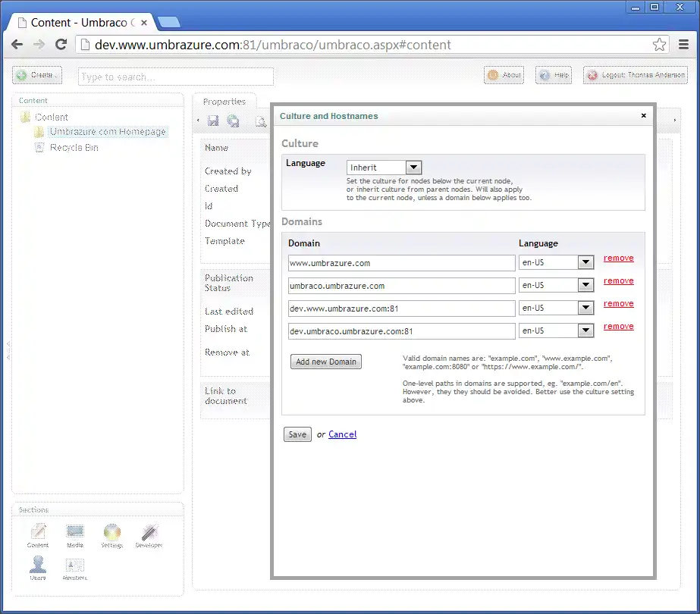Click the Umbrazure.com Homepage folder icon
The image size is (700, 614).
39,132
